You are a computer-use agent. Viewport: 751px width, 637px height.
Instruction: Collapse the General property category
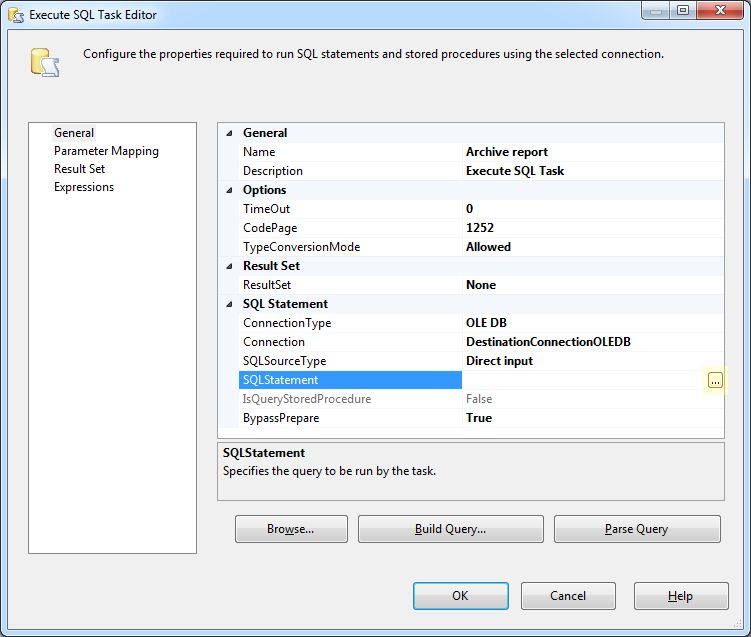[x=229, y=133]
